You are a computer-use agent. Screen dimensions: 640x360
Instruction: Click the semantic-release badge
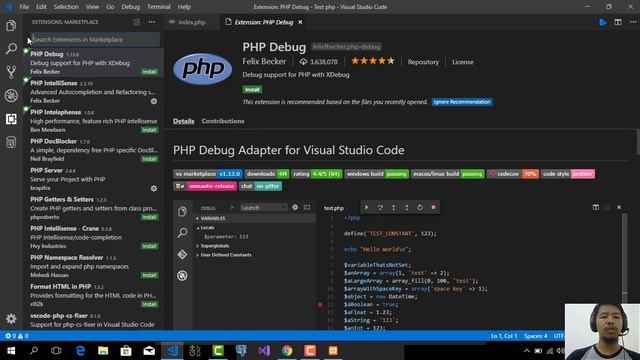(205, 186)
